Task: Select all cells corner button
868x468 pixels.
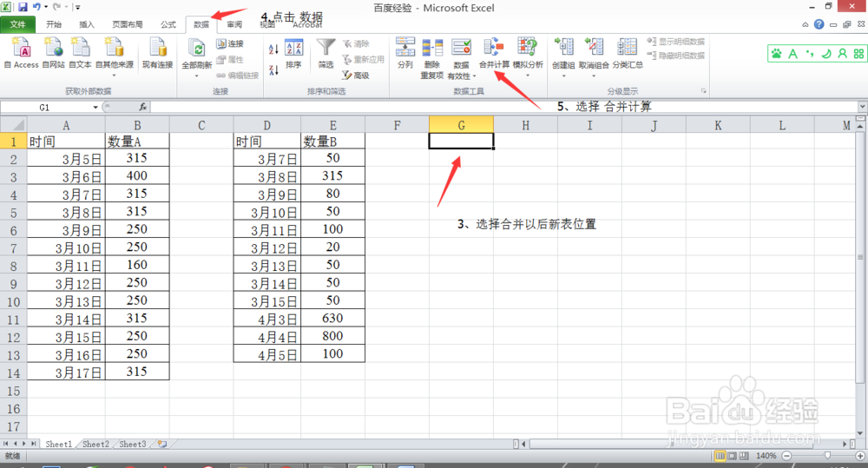Action: click(x=13, y=125)
